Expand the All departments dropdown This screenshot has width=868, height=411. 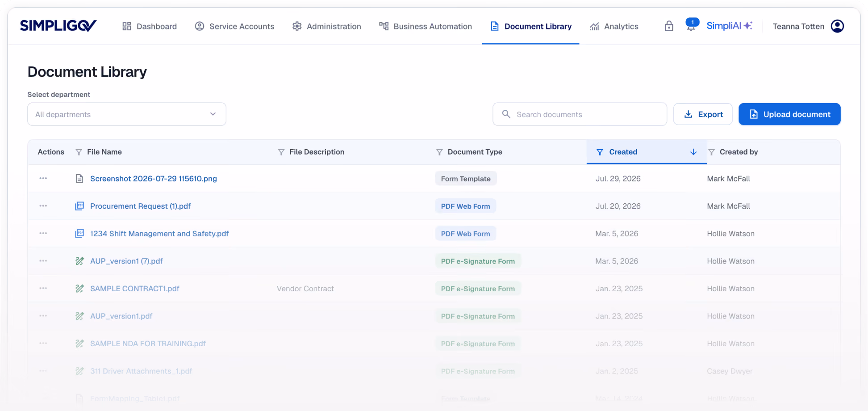tap(127, 114)
